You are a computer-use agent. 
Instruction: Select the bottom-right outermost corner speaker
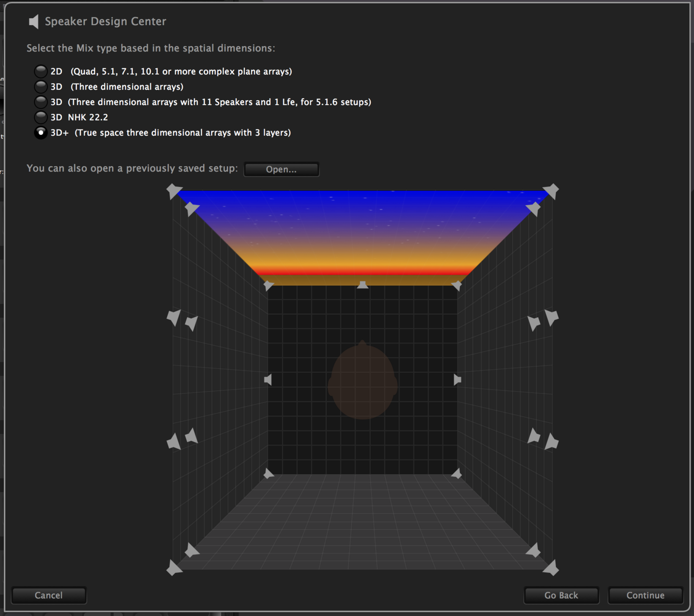click(551, 568)
